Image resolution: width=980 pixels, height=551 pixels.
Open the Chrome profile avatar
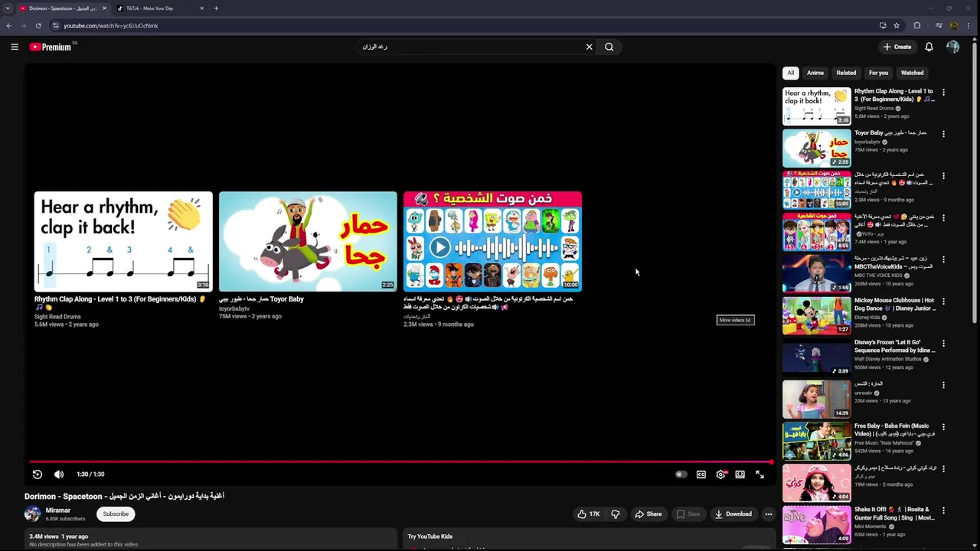(x=954, y=25)
